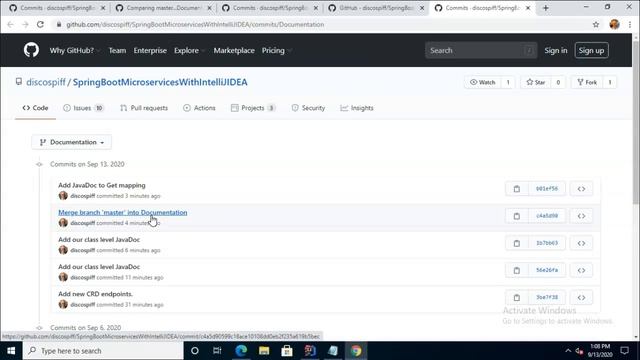Expand the Explore menu

tap(190, 51)
